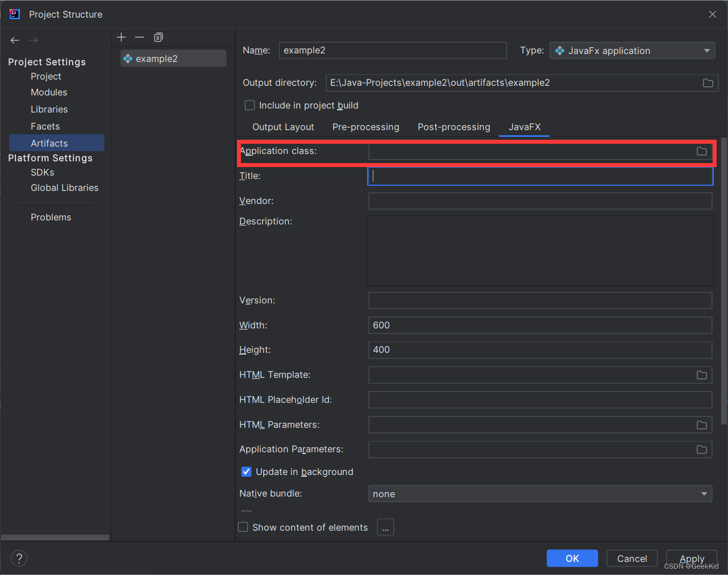Confirm with the OK button
Screen dimensions: 728x575
pos(572,559)
